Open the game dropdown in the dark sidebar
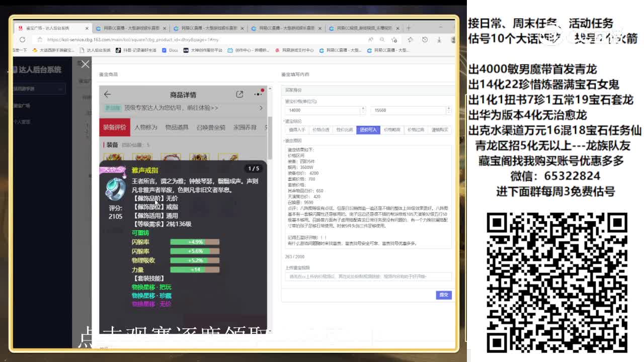644x362 pixels. click(39, 88)
